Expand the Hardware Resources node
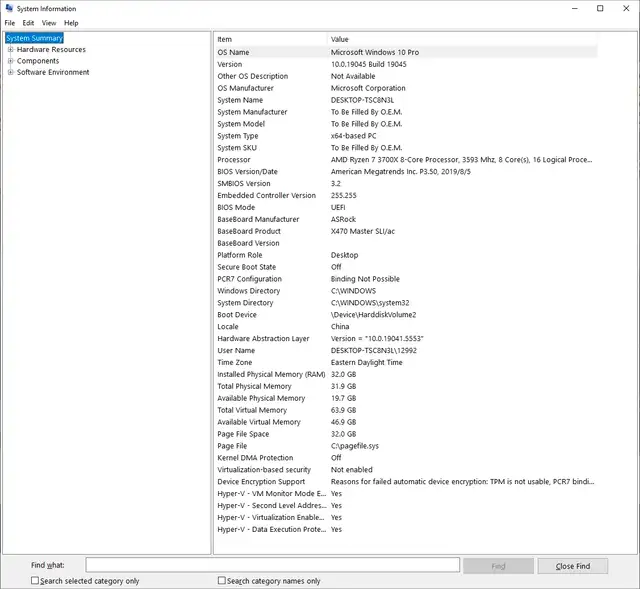 click(11, 49)
